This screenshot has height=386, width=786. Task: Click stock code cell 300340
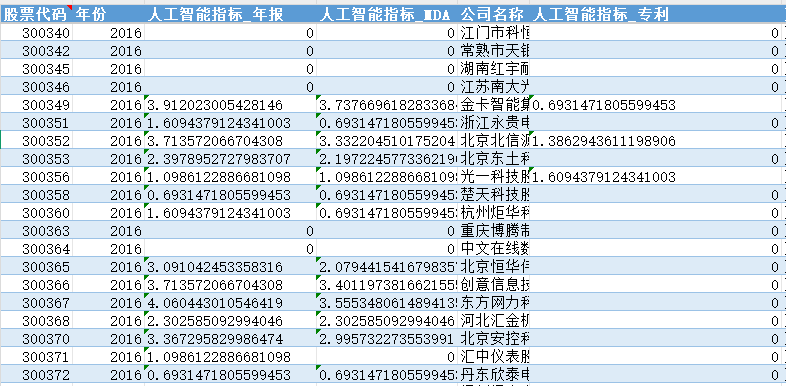click(x=37, y=33)
